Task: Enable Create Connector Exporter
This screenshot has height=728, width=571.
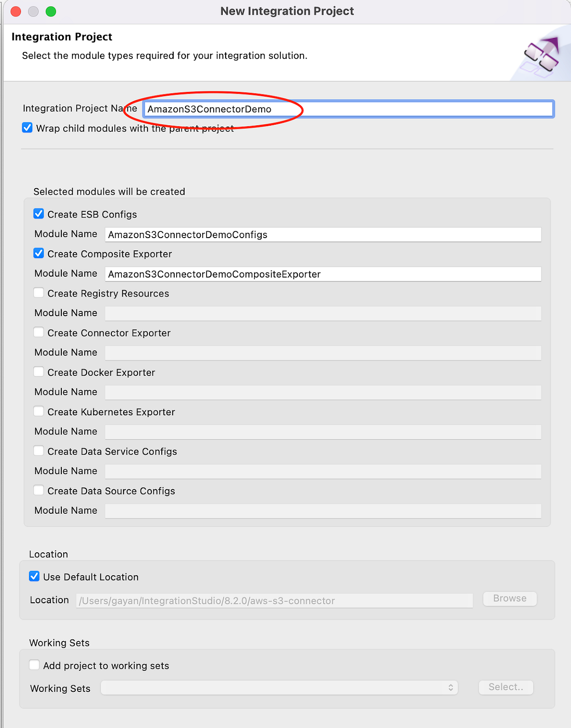Action: coord(39,332)
